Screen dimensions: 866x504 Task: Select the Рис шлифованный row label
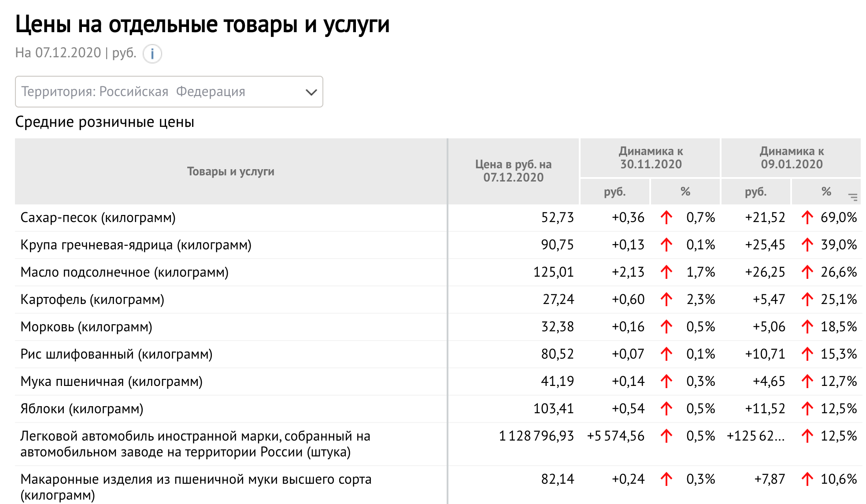(x=116, y=354)
